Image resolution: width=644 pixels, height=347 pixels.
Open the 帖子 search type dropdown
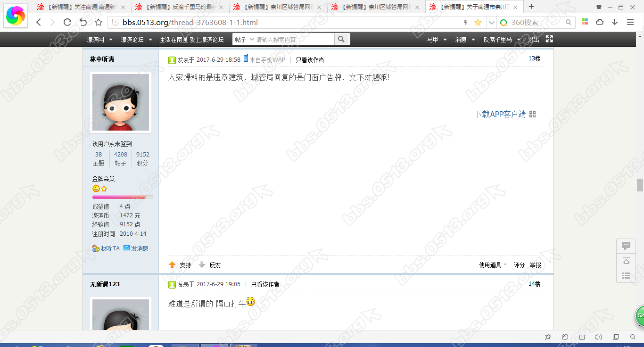244,40
